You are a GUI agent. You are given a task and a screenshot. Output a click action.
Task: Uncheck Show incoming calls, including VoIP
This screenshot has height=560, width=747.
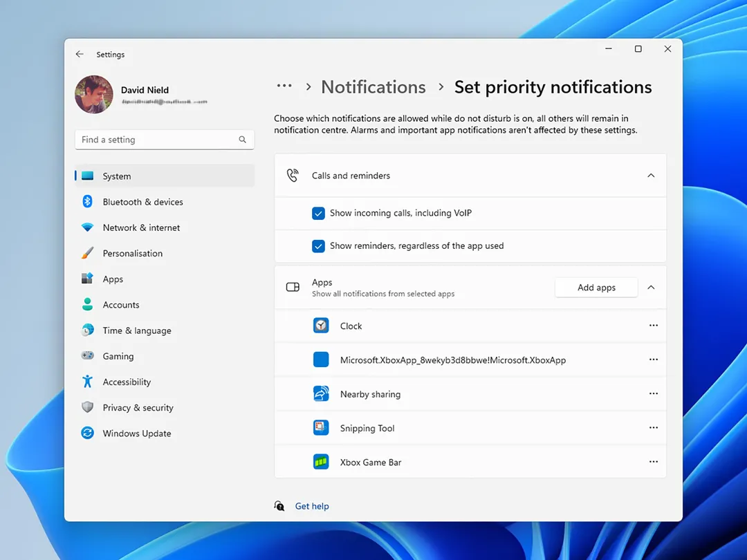pyautogui.click(x=318, y=213)
